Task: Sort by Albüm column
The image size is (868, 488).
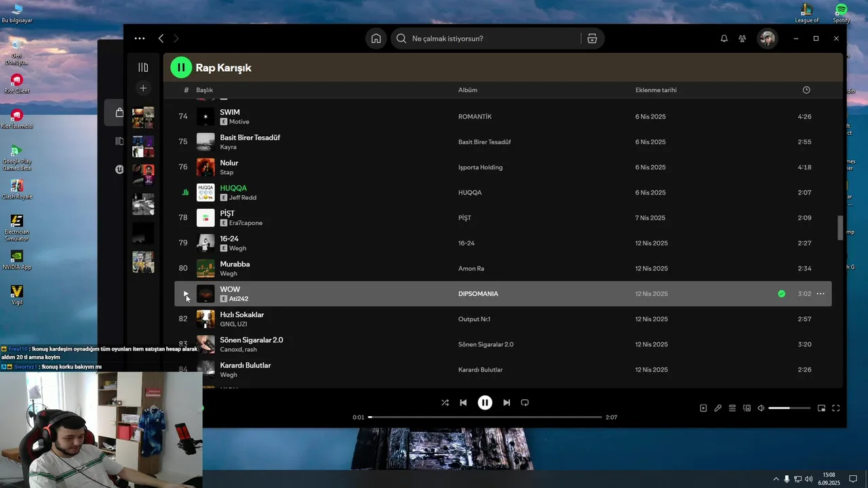Action: click(x=468, y=90)
